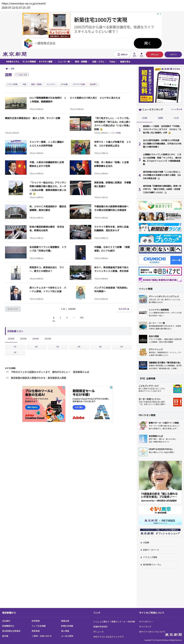This screenshot has width=184, height=644.
Task: Click 開く button on housing ad
Action: click(x=148, y=43)
